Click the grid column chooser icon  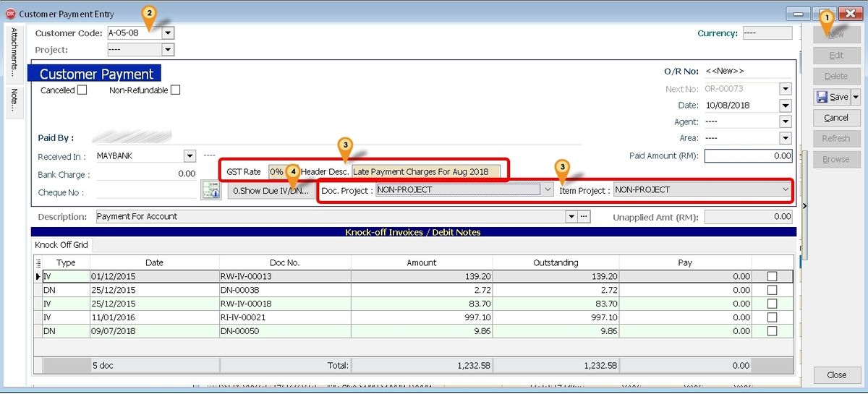[38, 263]
